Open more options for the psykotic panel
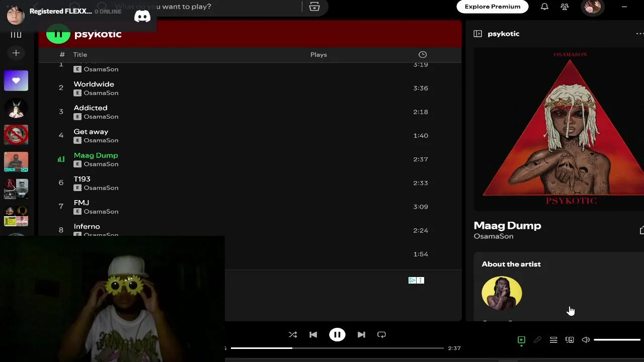Image resolution: width=644 pixels, height=362 pixels. (639, 34)
